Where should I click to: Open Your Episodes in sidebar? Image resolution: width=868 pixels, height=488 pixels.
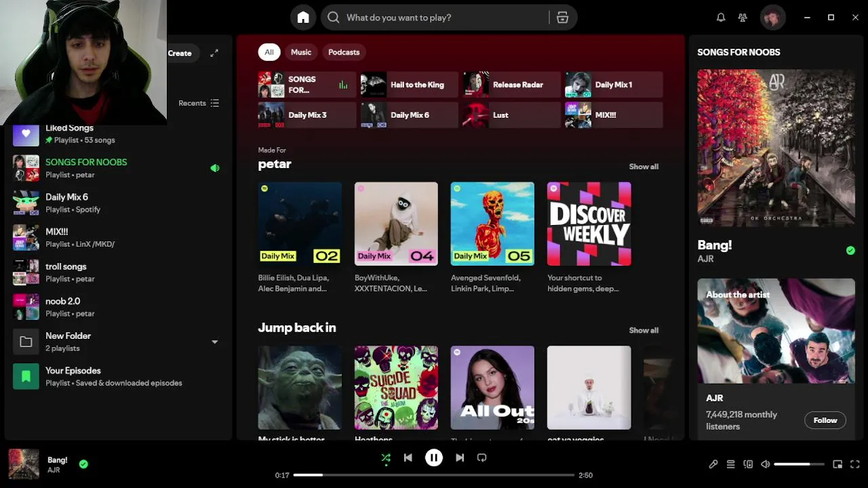click(119, 377)
